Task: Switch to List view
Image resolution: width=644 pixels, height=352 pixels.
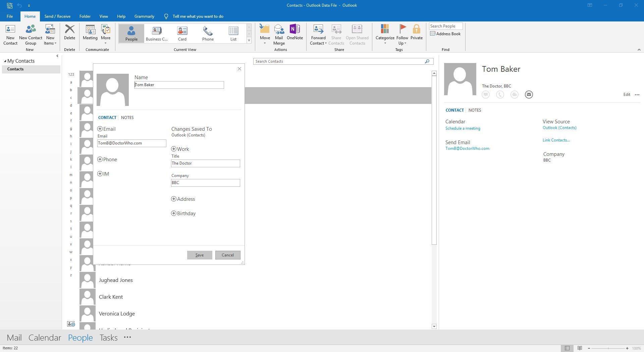Action: (x=233, y=33)
